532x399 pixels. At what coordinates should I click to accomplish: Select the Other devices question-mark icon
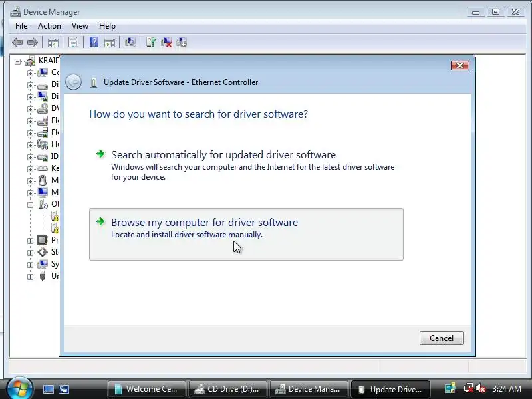(43, 204)
